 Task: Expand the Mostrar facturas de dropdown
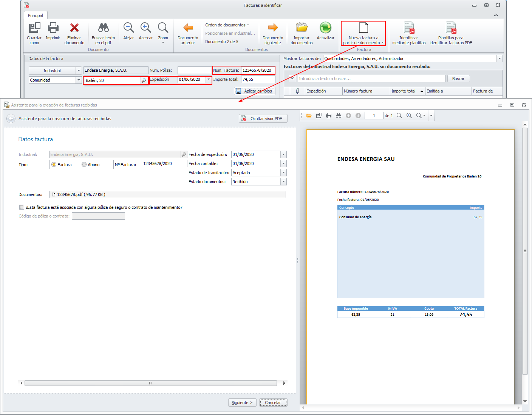(500, 59)
